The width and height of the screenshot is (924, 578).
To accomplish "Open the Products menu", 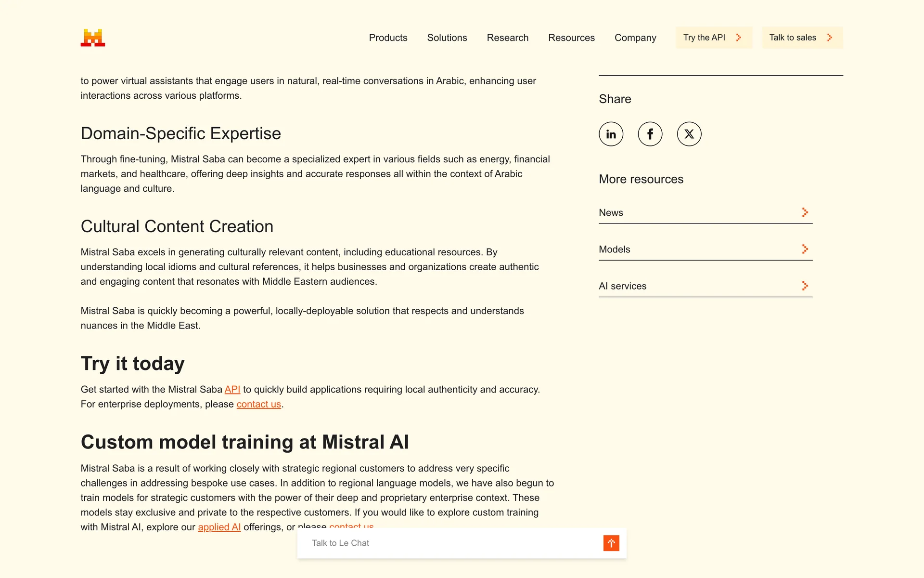I will coord(388,38).
